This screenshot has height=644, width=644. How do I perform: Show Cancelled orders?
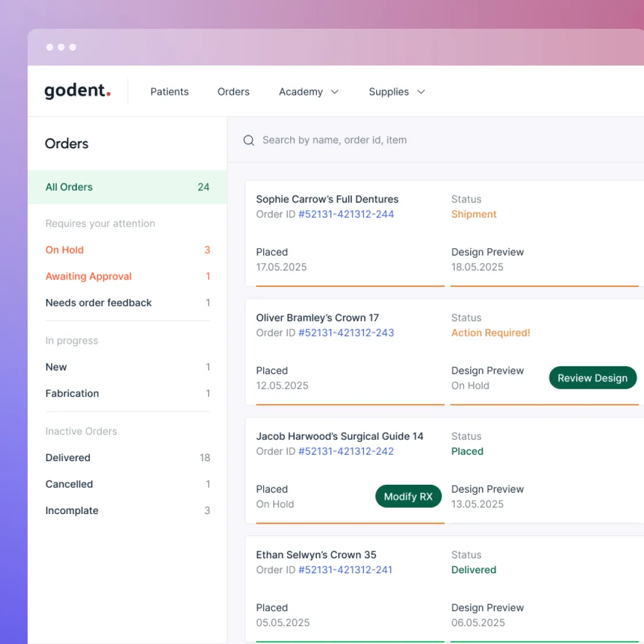(127, 484)
